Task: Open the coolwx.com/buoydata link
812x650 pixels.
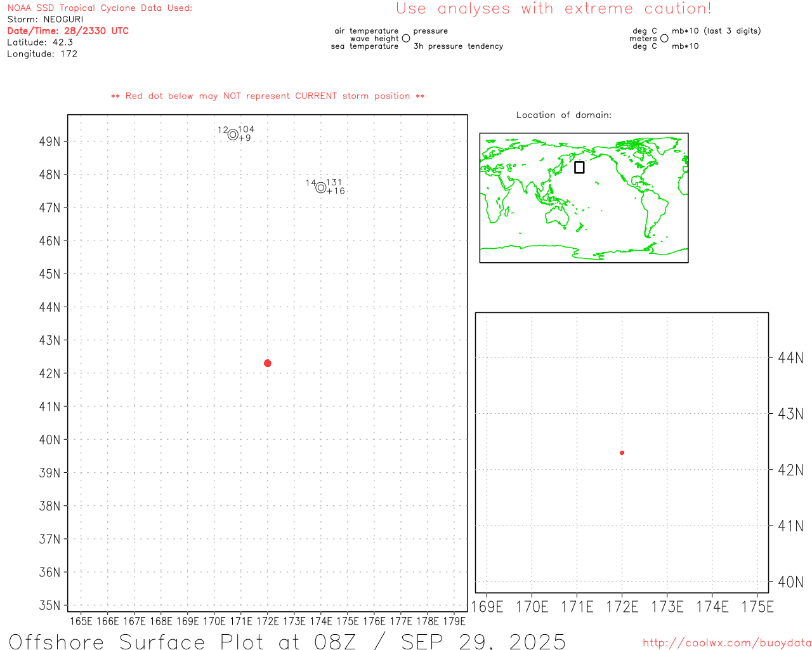Action: tap(727, 643)
